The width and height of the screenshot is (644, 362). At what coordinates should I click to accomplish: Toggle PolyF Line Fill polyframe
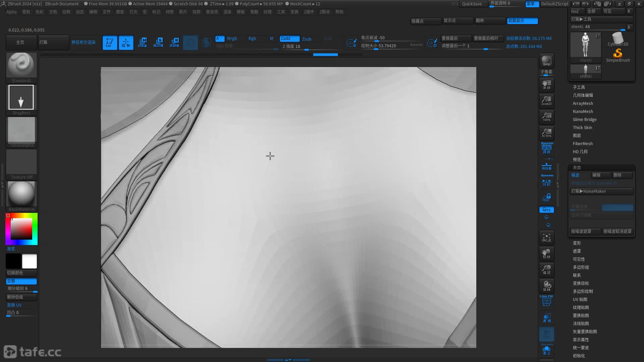click(546, 301)
